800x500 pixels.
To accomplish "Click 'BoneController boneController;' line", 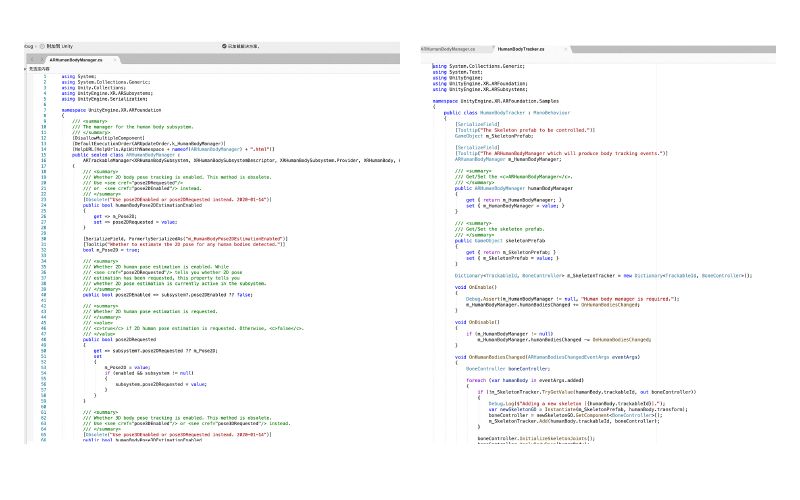I will point(508,368).
